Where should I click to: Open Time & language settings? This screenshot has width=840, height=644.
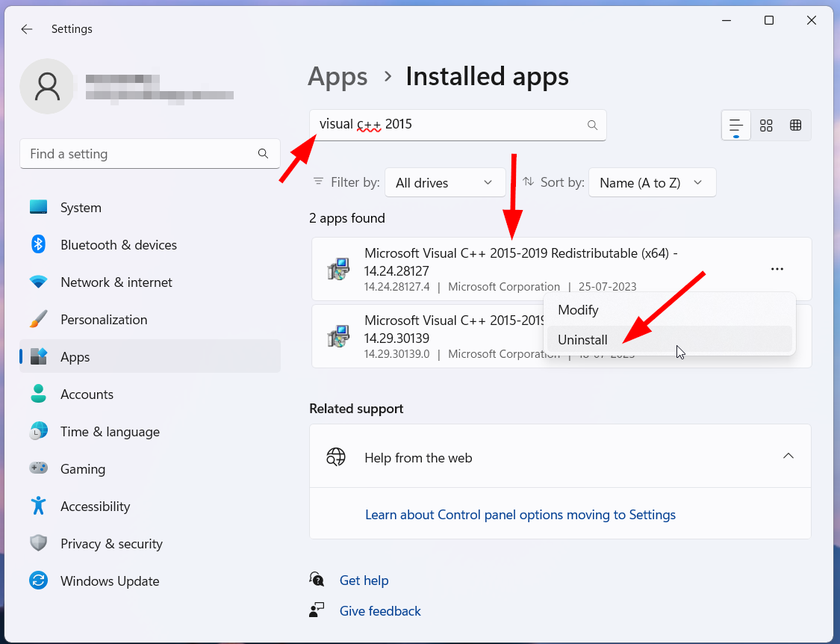coord(150,432)
